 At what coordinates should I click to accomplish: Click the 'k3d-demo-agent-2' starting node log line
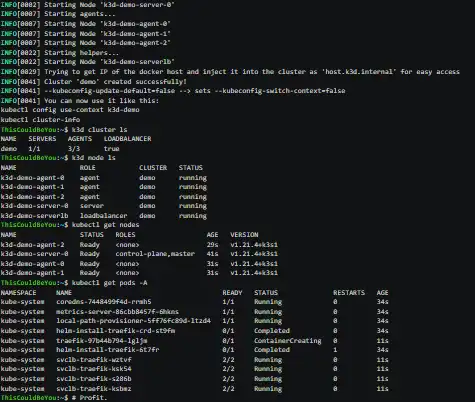click(85, 43)
